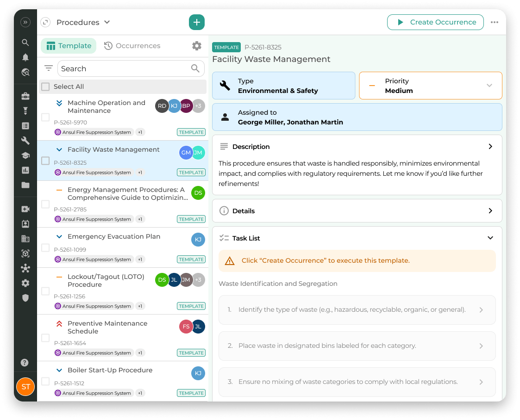This screenshot has width=520, height=420.
Task: Open notifications bell in sidebar
Action: tap(25, 57)
